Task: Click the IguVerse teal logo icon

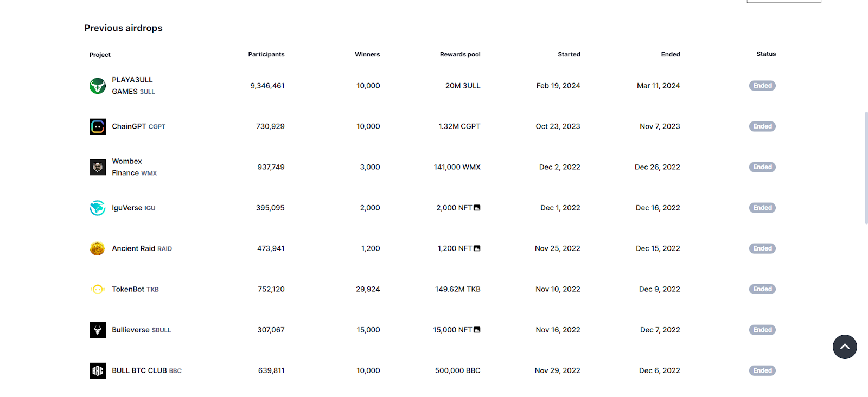Action: 98,208
